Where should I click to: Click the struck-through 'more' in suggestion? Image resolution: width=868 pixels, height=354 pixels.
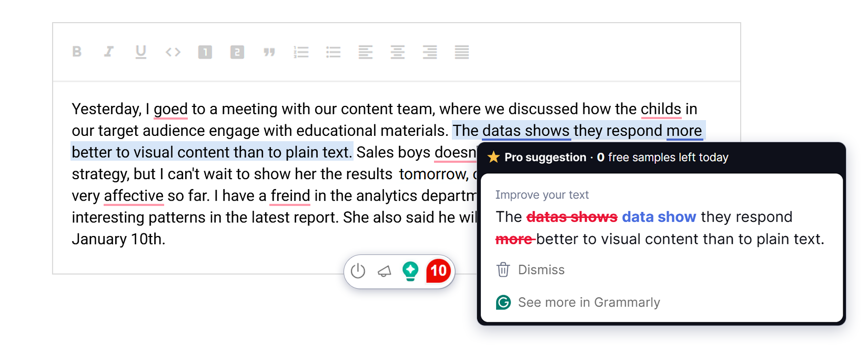[514, 239]
